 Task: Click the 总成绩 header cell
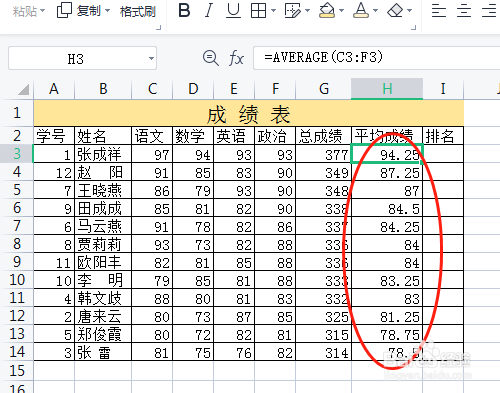click(324, 136)
